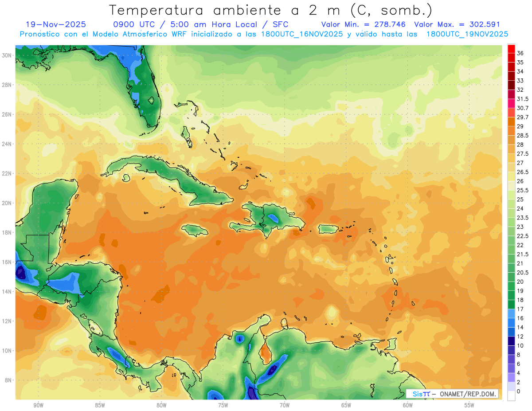Click the legend value 20.5
Image resolution: width=532 pixels, height=411 pixels.
(523, 272)
